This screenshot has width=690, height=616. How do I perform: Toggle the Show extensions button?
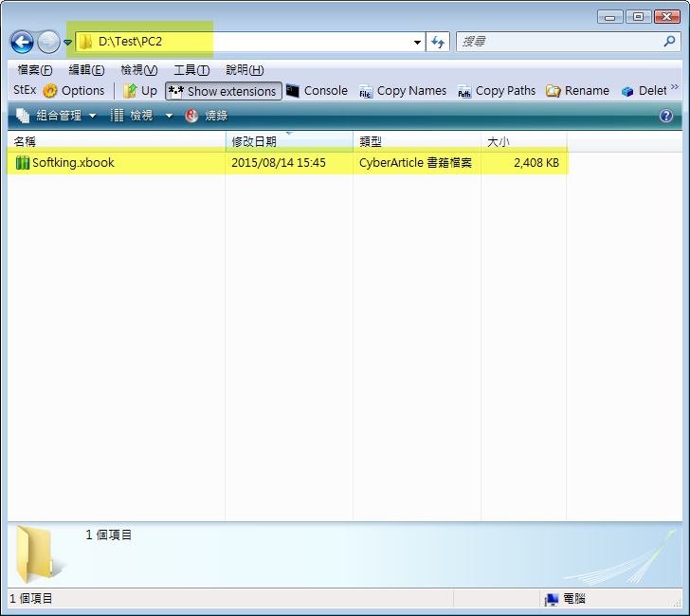[223, 91]
